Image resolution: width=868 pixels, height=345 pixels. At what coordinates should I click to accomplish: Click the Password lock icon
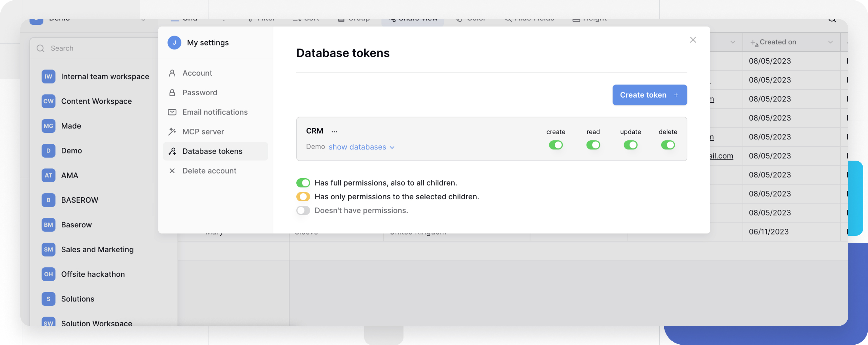click(x=172, y=93)
